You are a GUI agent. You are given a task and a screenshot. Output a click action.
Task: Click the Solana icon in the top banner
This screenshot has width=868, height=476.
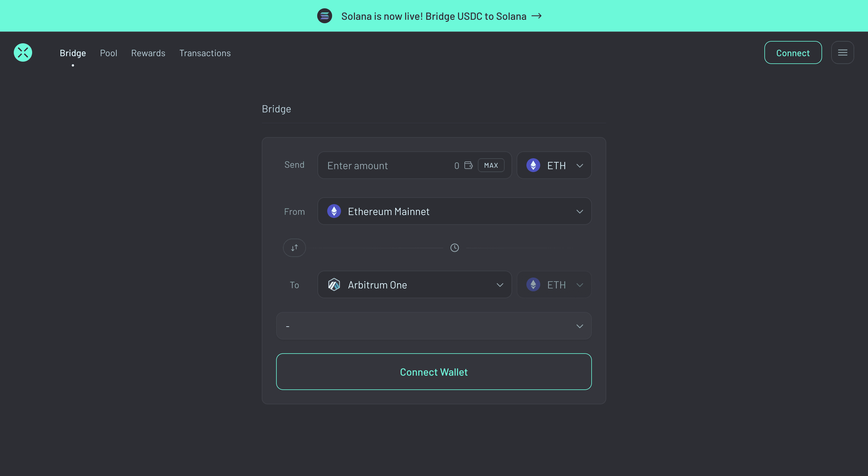coord(324,15)
